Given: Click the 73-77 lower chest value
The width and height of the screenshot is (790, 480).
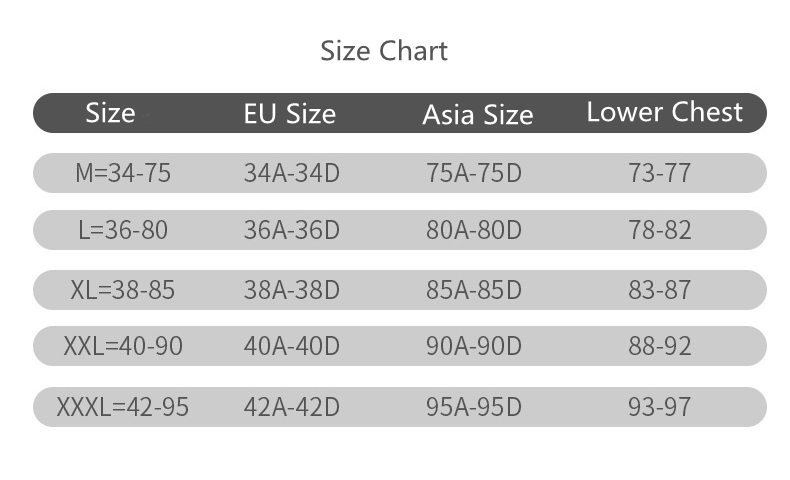Looking at the screenshot, I should 660,173.
